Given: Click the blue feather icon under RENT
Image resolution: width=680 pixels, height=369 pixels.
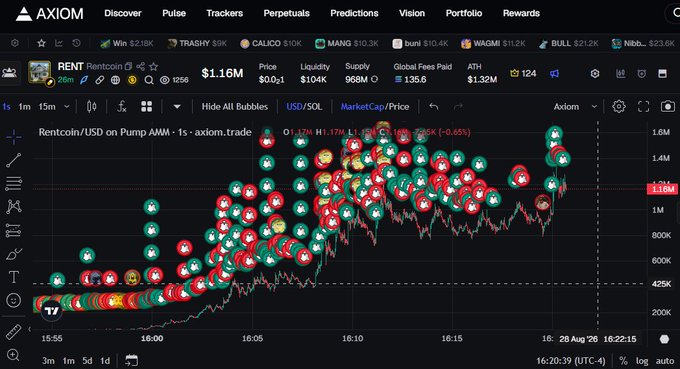Looking at the screenshot, I should [84, 80].
